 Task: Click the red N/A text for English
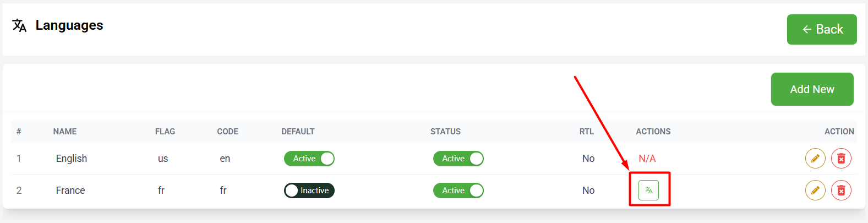coord(647,159)
